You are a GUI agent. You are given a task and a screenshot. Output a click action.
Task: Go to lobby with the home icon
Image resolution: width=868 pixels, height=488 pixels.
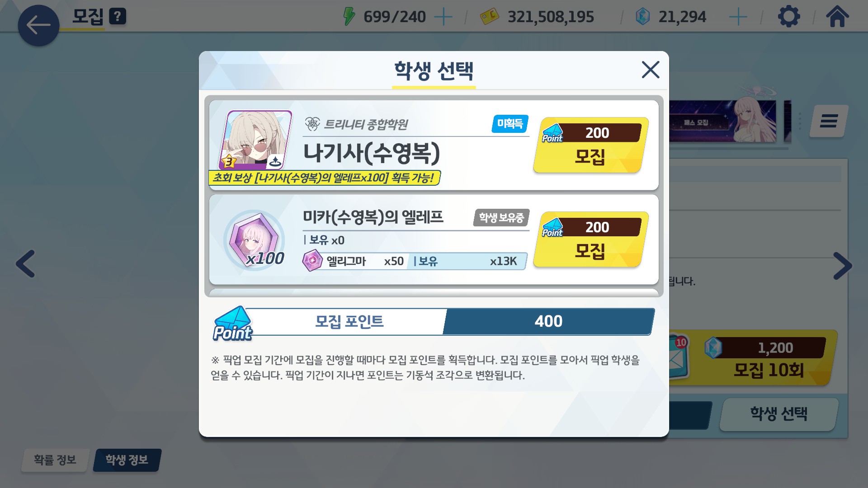pyautogui.click(x=837, y=17)
